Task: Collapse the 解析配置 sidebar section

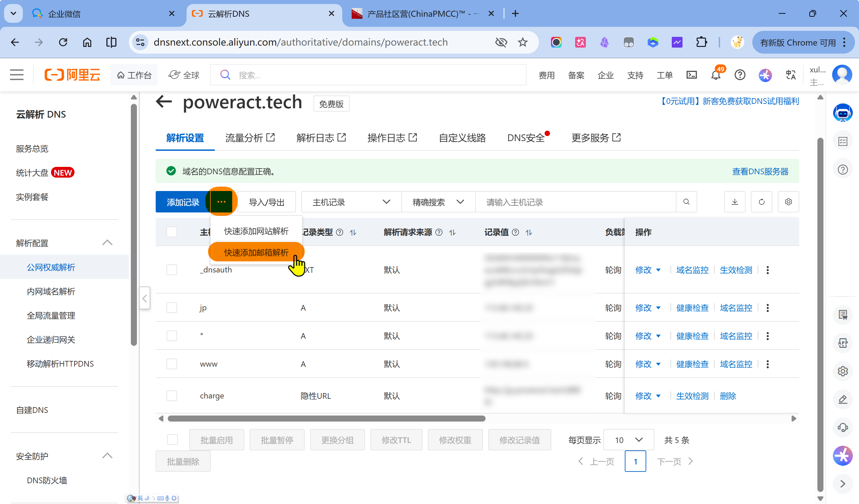Action: [107, 243]
